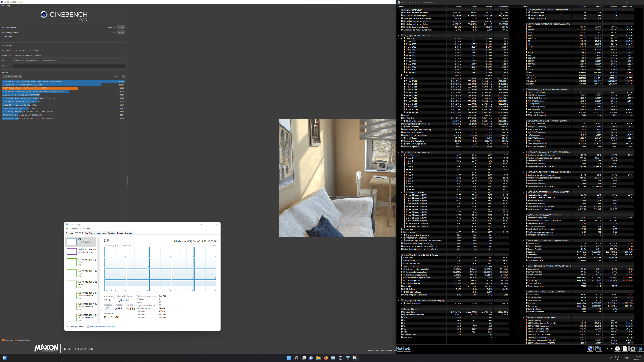644x362 pixels.
Task: Switch to Task Manager Details tab
Action: click(x=120, y=233)
